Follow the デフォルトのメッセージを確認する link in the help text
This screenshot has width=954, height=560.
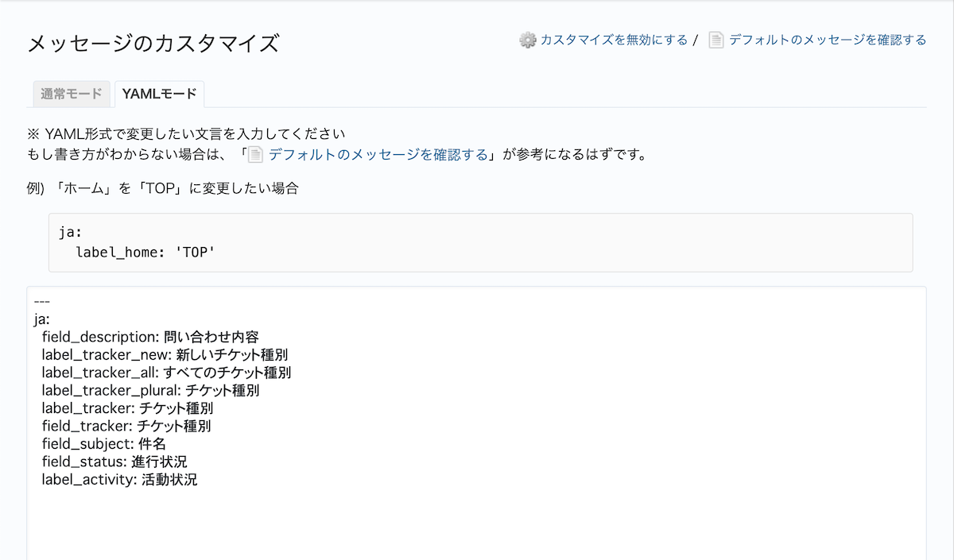click(x=378, y=154)
